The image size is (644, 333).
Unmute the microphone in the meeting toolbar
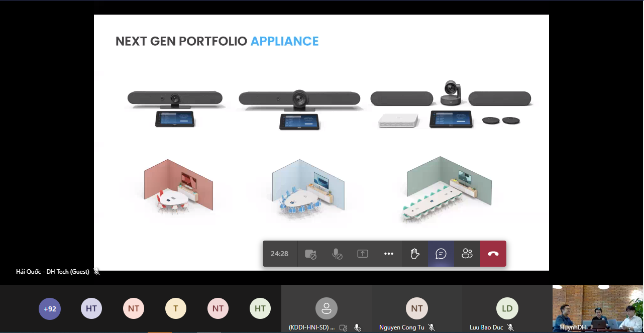pos(337,254)
